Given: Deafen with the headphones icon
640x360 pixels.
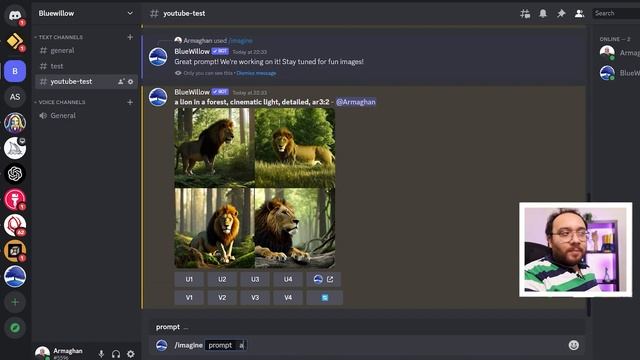Looking at the screenshot, I should (x=116, y=354).
